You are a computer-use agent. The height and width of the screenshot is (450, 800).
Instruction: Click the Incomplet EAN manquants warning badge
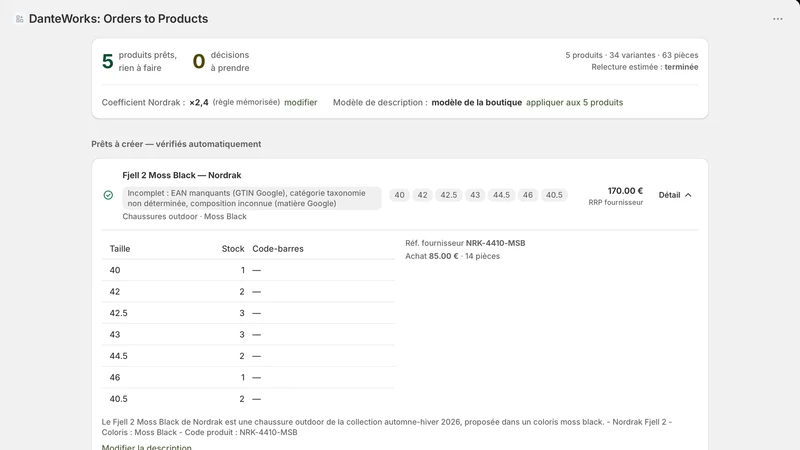tap(252, 198)
